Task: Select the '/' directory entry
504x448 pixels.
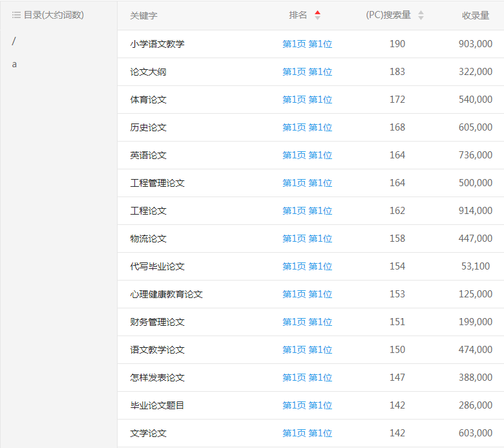Action: [x=14, y=41]
